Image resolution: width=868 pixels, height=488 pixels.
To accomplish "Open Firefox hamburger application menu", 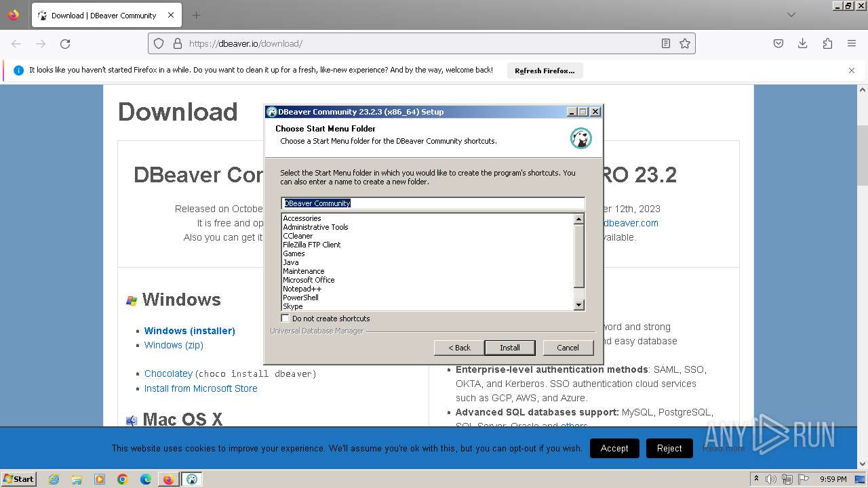I will click(x=852, y=43).
